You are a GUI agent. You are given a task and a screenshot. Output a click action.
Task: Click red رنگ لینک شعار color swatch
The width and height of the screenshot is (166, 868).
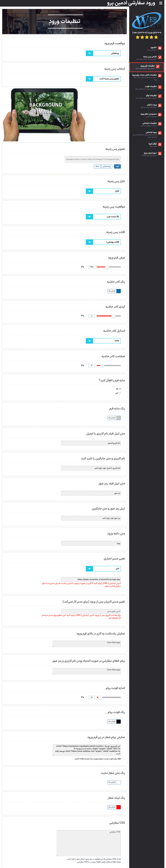point(119,807)
